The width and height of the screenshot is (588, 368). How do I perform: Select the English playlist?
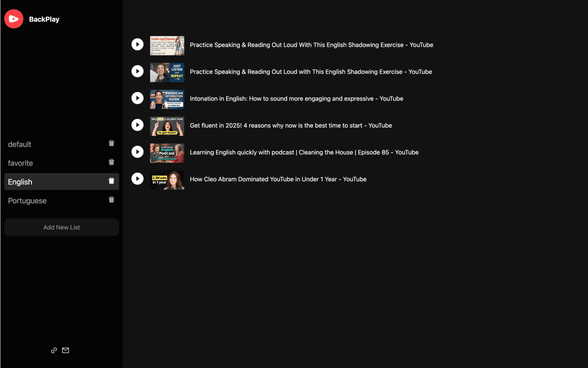(62, 182)
